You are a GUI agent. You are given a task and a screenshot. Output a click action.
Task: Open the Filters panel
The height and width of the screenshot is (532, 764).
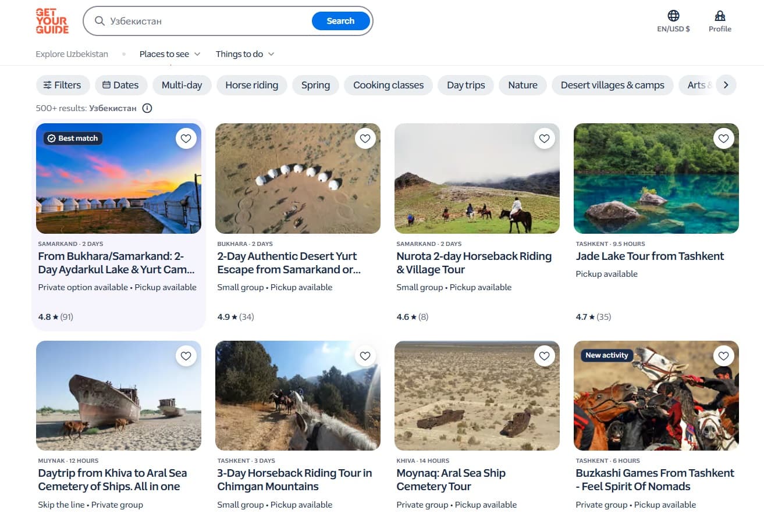click(62, 85)
